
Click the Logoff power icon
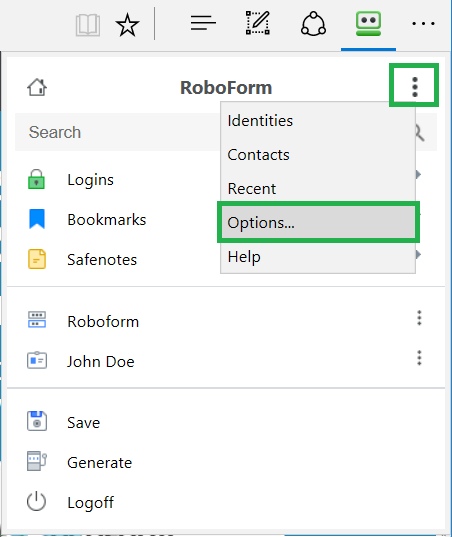tap(36, 501)
